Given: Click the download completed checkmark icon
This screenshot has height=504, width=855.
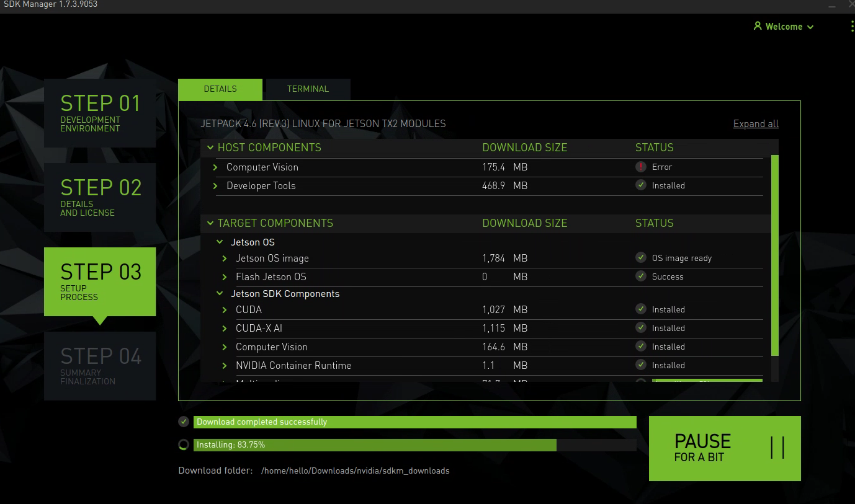Looking at the screenshot, I should tap(184, 422).
